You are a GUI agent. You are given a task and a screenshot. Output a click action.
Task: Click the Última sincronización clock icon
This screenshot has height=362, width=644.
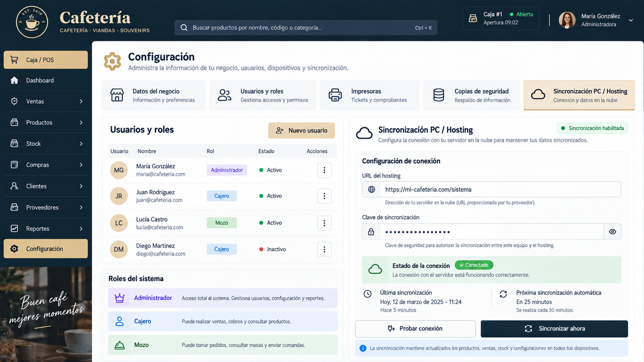coord(367,294)
